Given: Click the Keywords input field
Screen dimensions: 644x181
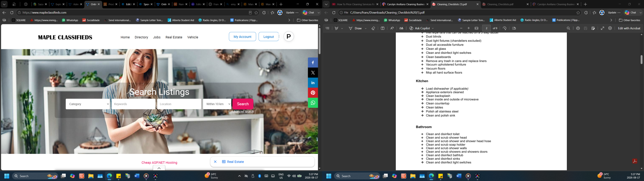Looking at the screenshot, I should click(133, 104).
